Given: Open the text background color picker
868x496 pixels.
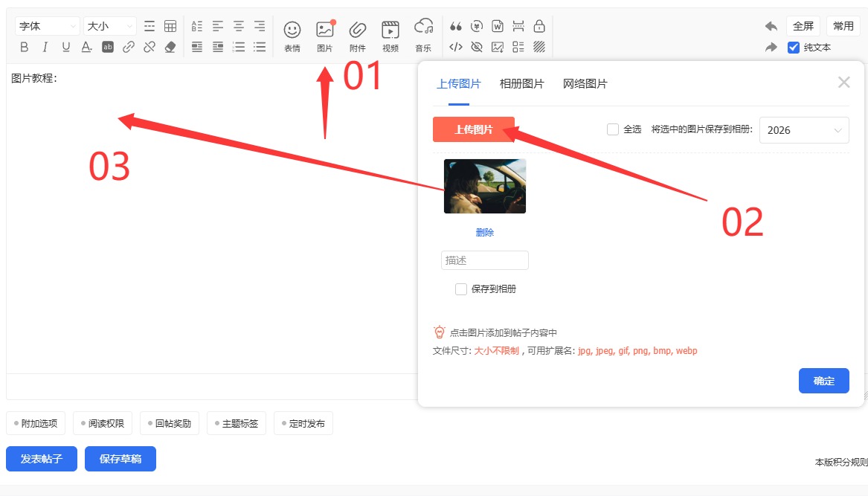Looking at the screenshot, I should click(107, 47).
